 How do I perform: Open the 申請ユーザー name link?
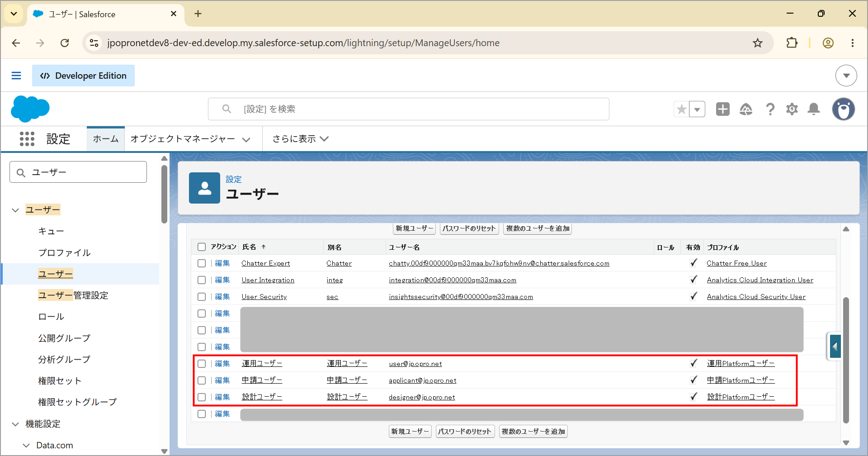pos(262,380)
